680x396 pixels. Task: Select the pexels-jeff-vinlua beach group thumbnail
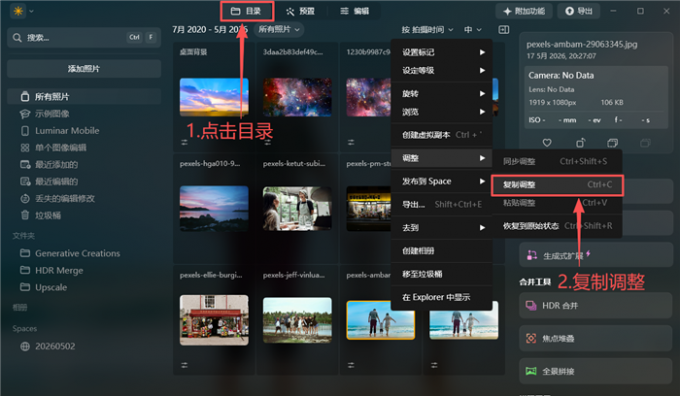pos(297,320)
